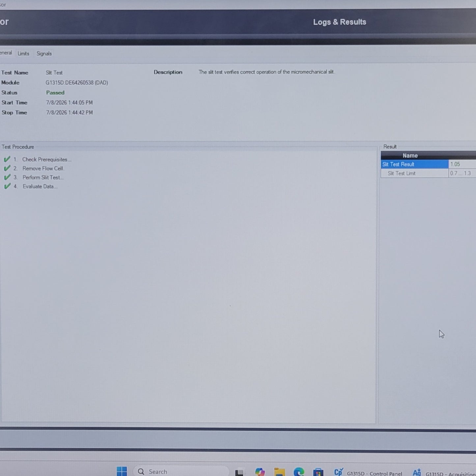Click the green checkmark beside Remove Flow Cell

(x=7, y=168)
